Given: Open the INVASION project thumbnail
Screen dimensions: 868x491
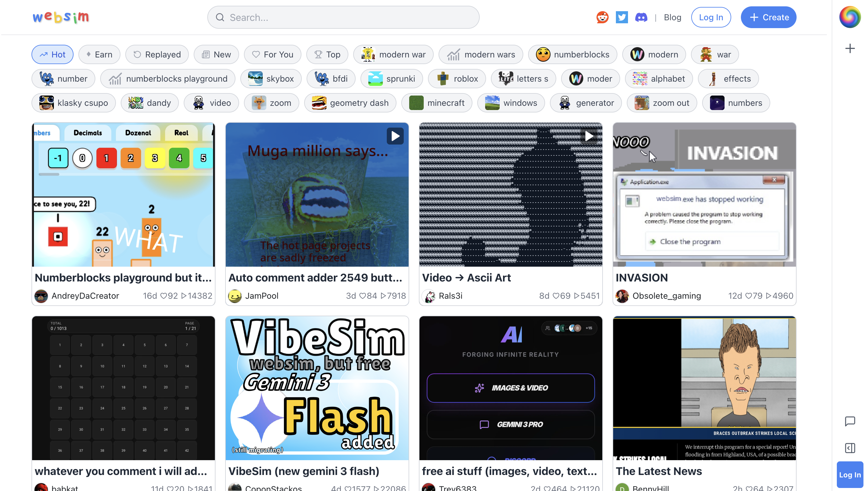Looking at the screenshot, I should click(704, 195).
